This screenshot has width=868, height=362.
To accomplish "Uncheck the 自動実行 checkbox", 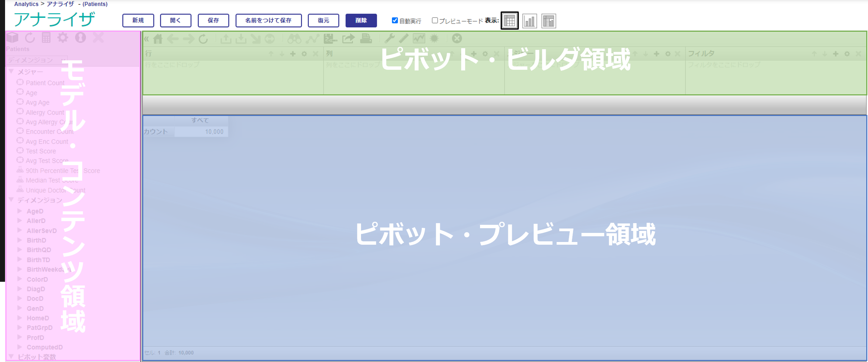I will (x=395, y=21).
